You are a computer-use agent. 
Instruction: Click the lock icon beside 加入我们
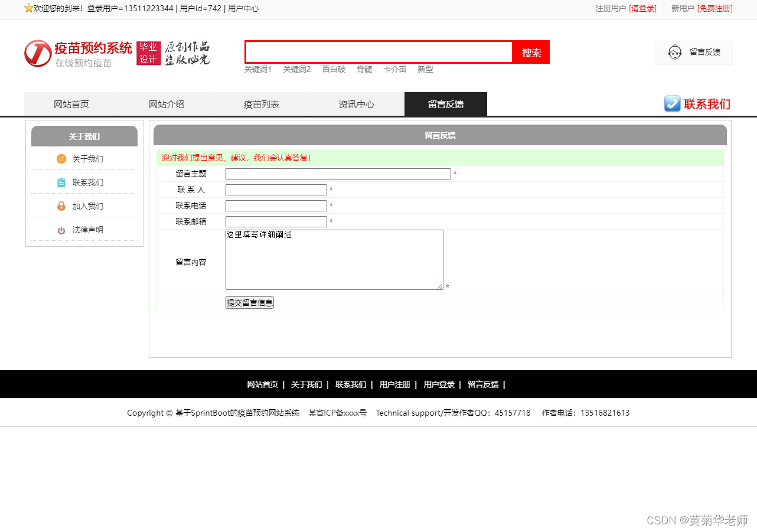pos(61,206)
